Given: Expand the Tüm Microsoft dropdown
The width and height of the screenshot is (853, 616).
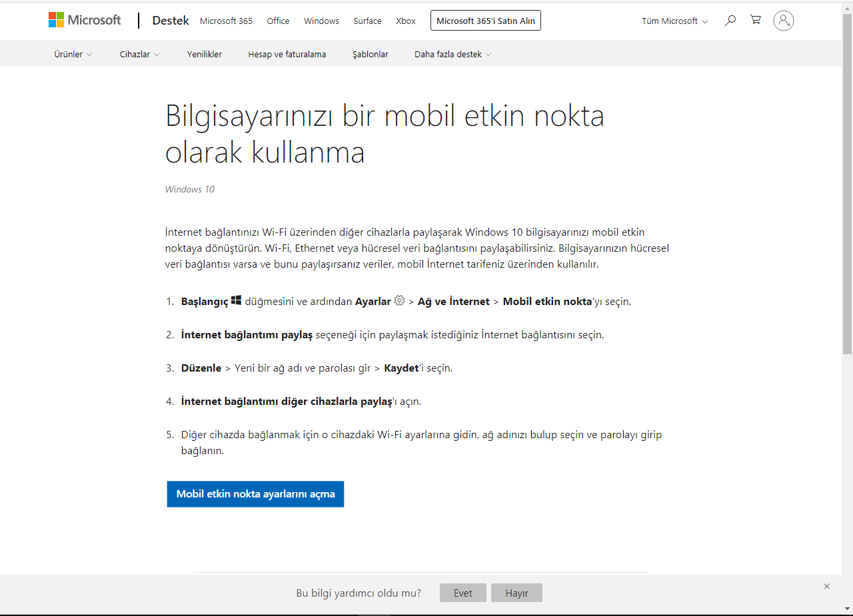Looking at the screenshot, I should (x=675, y=21).
